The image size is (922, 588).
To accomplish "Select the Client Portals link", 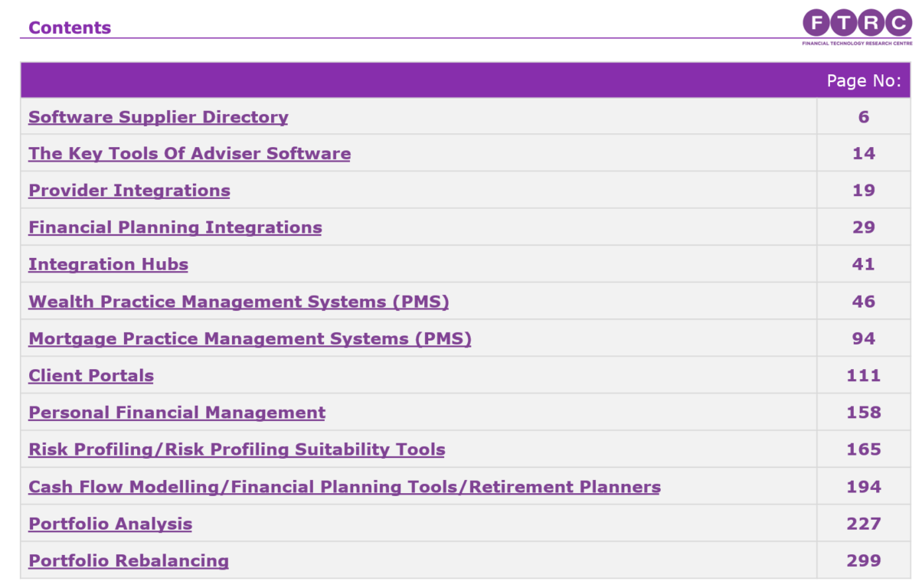I will pos(90,375).
